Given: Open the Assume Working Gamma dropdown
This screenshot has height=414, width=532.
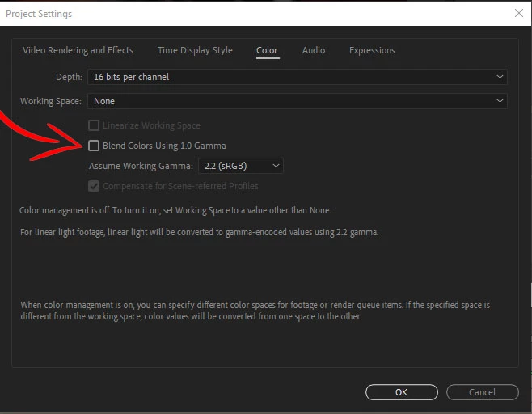Looking at the screenshot, I should (x=241, y=166).
